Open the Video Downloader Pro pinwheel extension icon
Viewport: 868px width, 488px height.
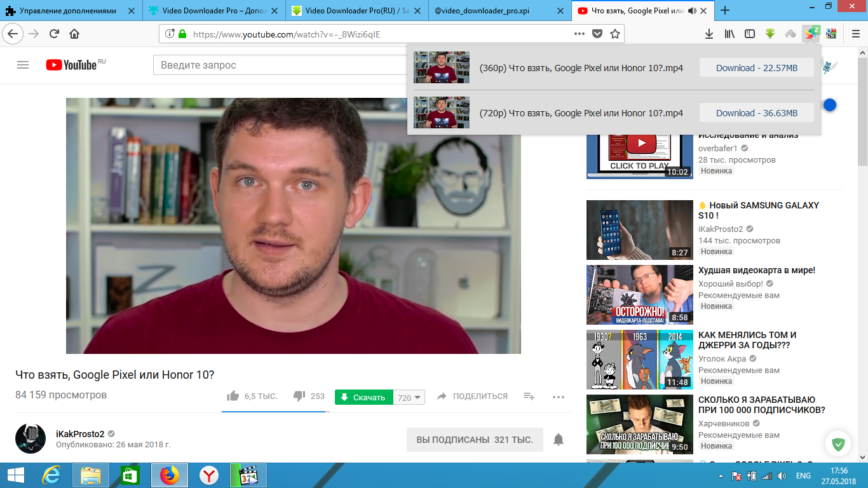point(811,34)
